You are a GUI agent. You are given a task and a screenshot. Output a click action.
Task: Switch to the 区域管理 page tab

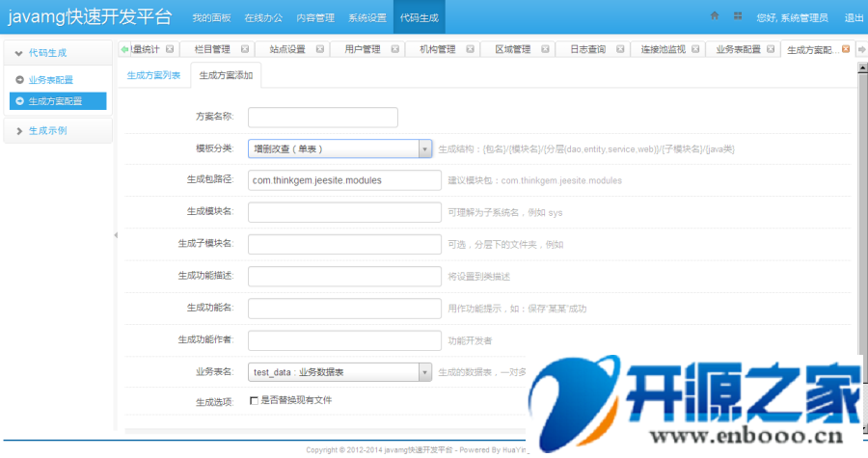[513, 49]
